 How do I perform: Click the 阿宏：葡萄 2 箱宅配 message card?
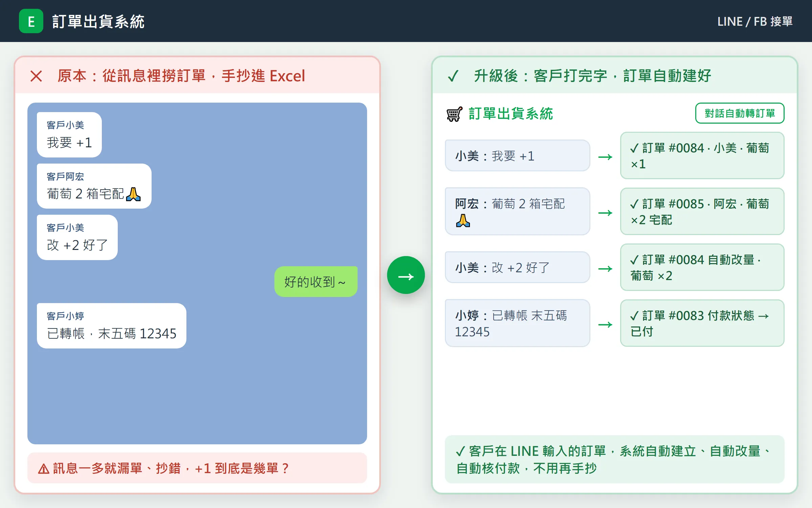tap(517, 211)
